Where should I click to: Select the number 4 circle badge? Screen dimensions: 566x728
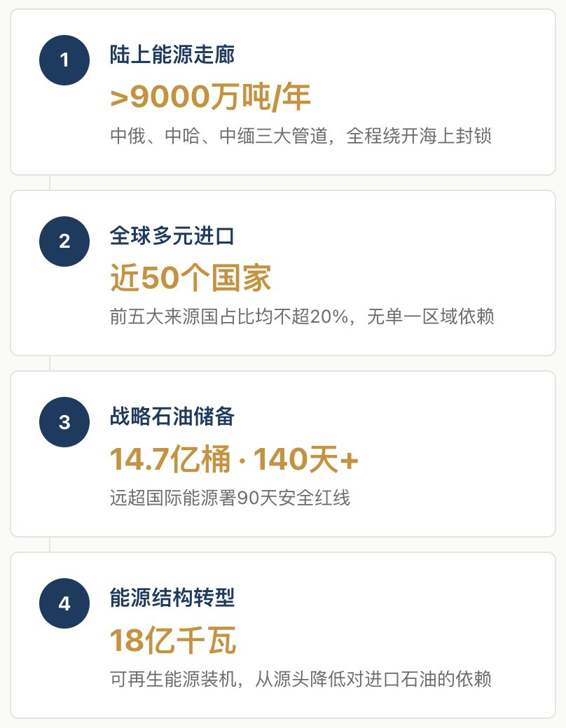[64, 603]
